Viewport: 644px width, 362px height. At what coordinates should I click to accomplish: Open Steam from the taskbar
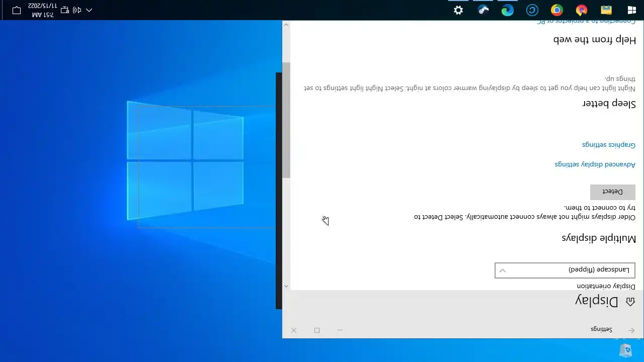click(x=484, y=10)
